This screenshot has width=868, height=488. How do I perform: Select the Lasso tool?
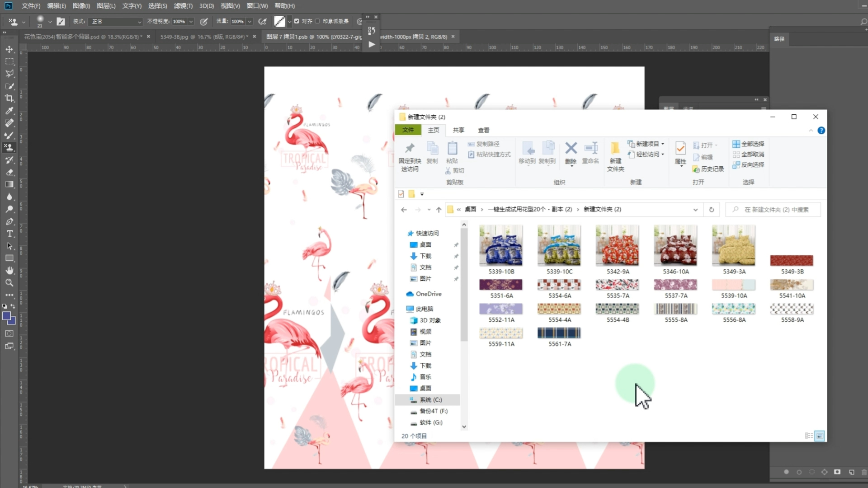[9, 74]
